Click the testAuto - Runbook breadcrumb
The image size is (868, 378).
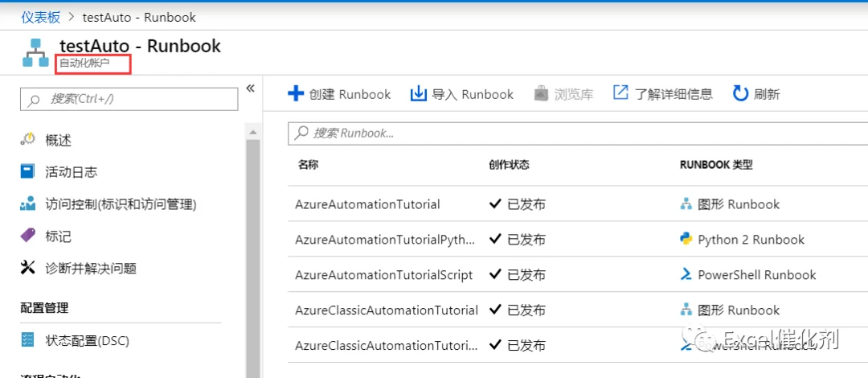[139, 17]
